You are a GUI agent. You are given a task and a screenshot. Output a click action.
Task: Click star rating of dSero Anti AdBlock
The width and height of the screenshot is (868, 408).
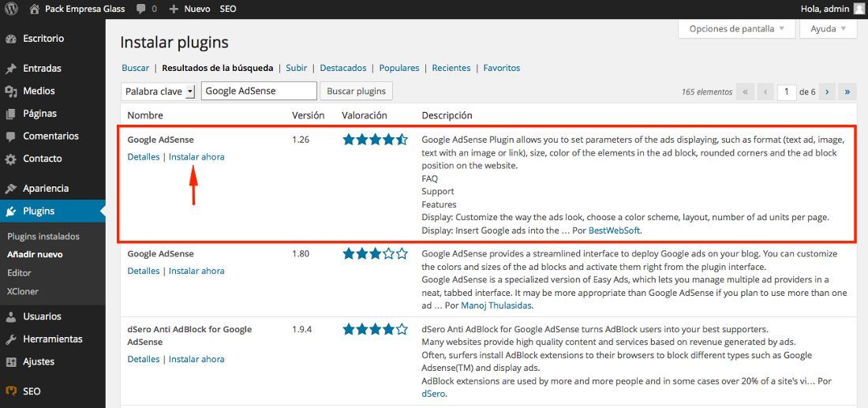pyautogui.click(x=375, y=329)
